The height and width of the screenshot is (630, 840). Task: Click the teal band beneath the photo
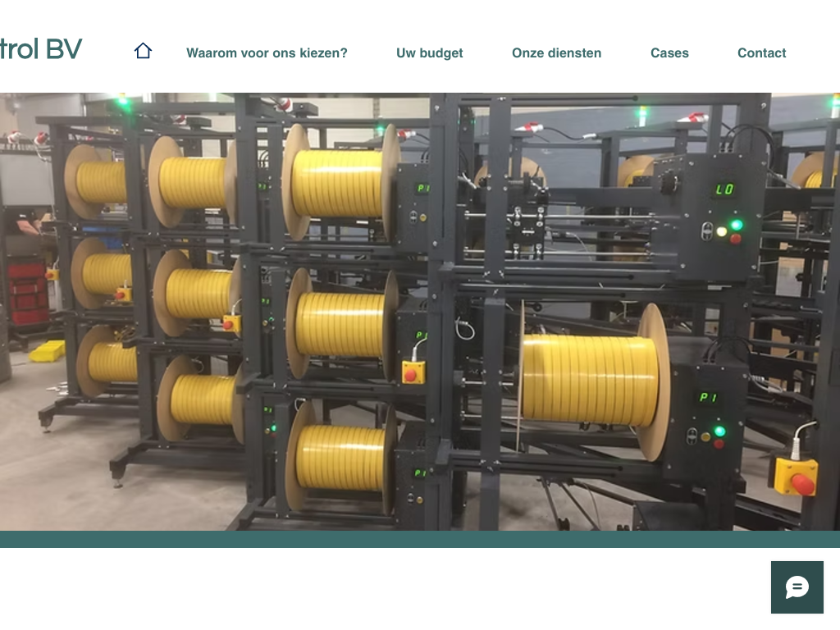420,539
